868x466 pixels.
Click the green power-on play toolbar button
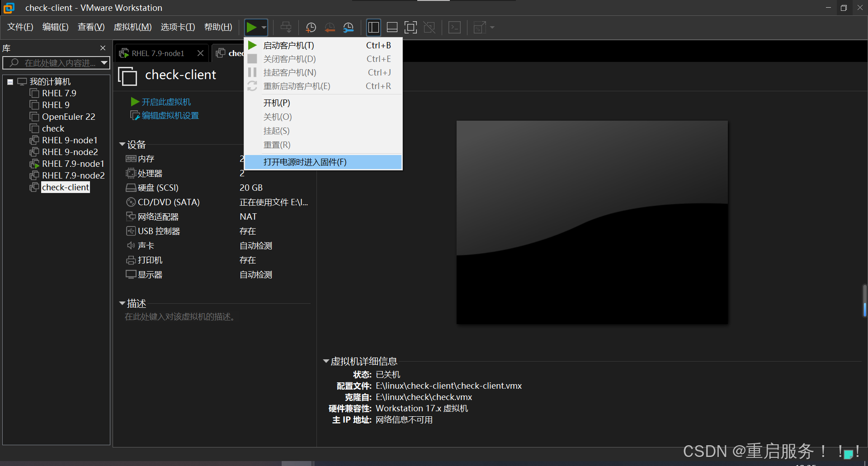251,28
